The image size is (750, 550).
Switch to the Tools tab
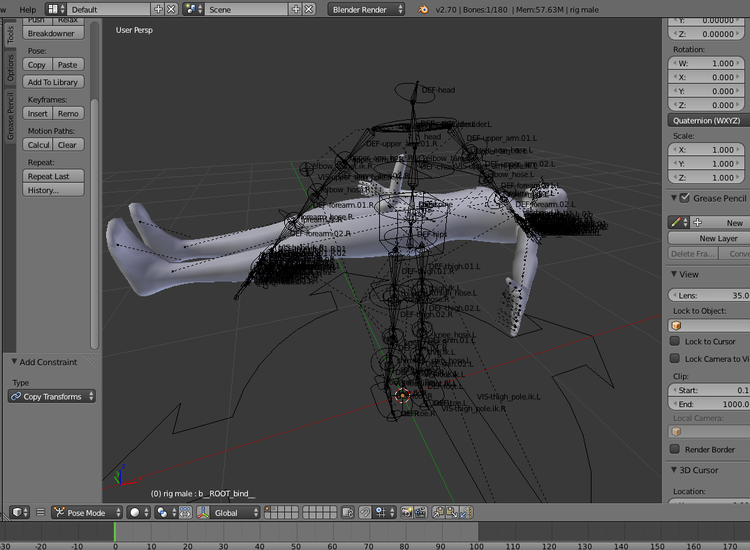(10, 34)
